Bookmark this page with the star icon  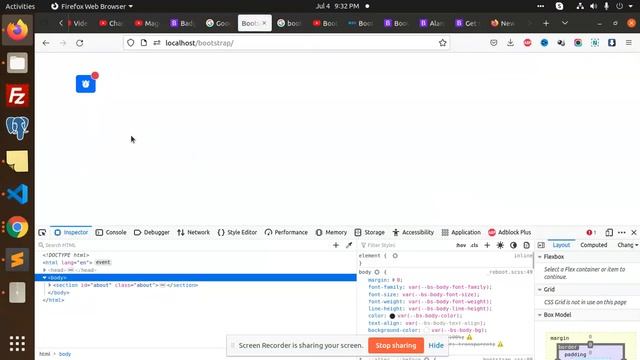[442, 43]
